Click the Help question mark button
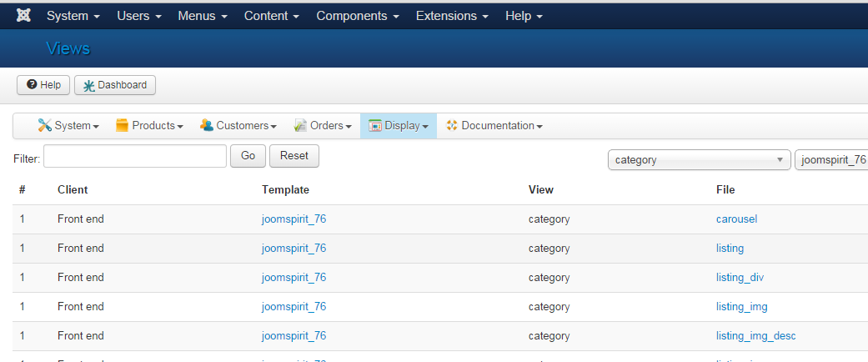Screen dimensions: 868x362 tap(43, 85)
